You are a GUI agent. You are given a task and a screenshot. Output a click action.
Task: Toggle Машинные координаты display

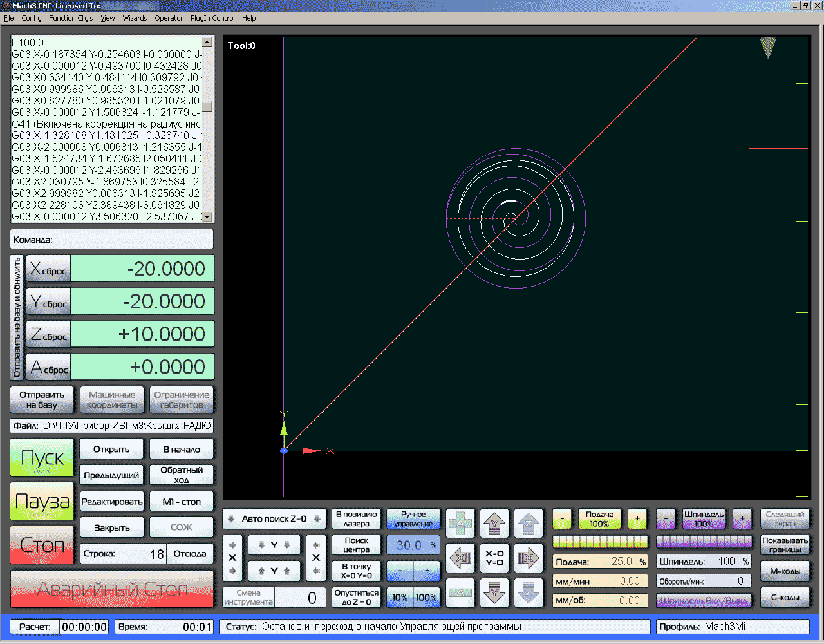tap(112, 400)
